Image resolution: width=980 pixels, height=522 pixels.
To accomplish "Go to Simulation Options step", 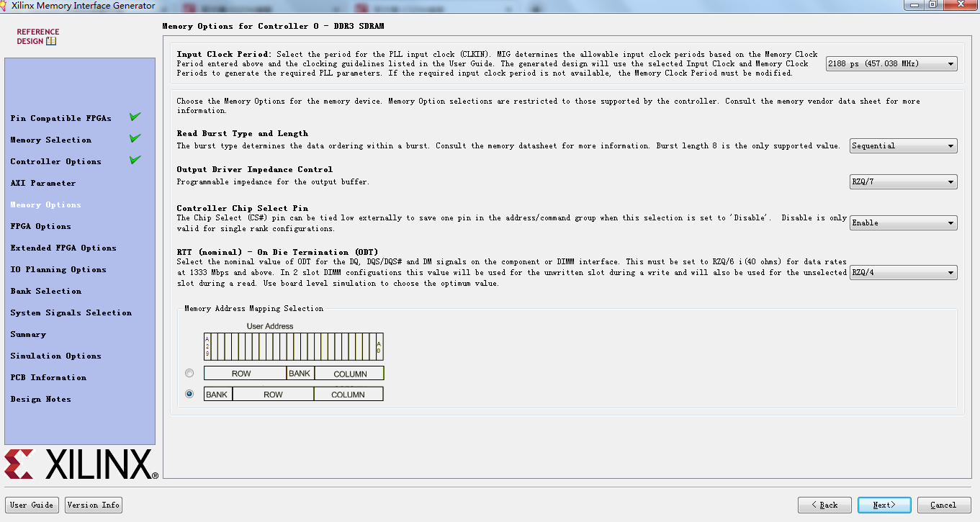I will point(56,356).
